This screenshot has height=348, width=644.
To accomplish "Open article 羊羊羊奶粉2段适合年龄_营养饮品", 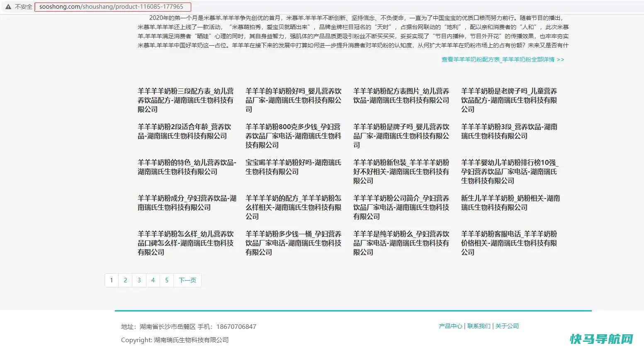I will click(x=185, y=131).
